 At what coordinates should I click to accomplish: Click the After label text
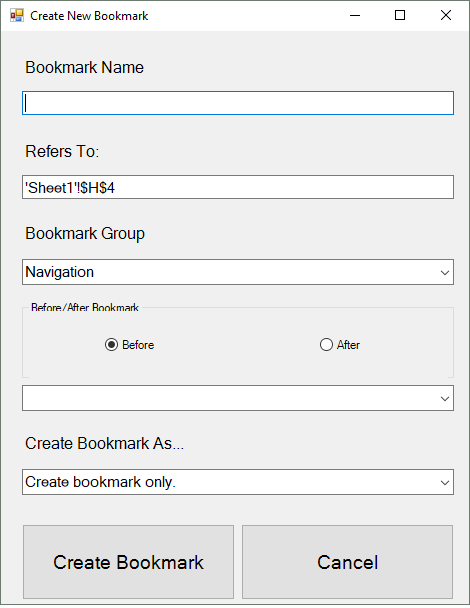(x=348, y=345)
